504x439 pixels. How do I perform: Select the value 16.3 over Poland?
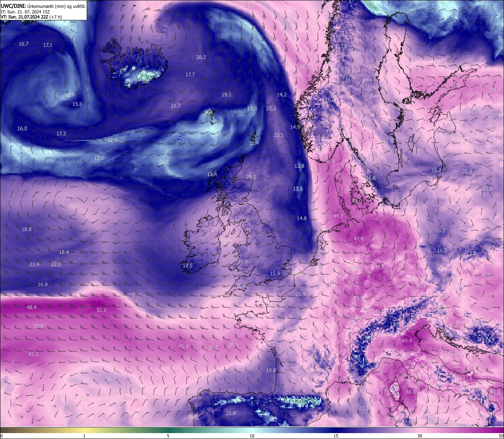[x=442, y=251]
